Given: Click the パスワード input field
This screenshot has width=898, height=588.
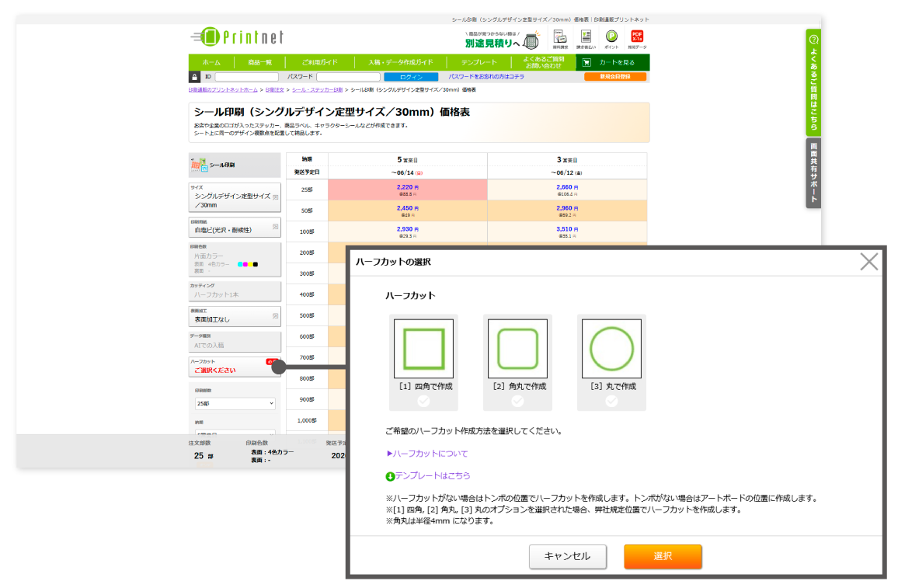Looking at the screenshot, I should pos(348,77).
